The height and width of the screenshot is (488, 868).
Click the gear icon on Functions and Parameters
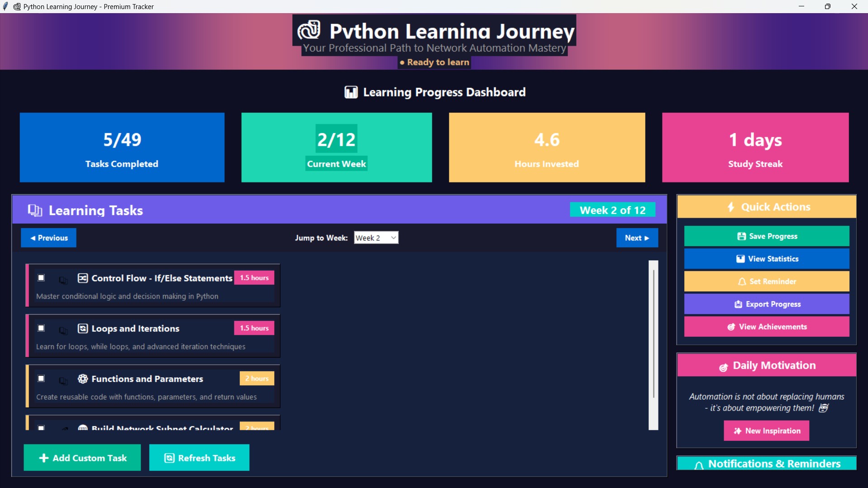(x=82, y=379)
